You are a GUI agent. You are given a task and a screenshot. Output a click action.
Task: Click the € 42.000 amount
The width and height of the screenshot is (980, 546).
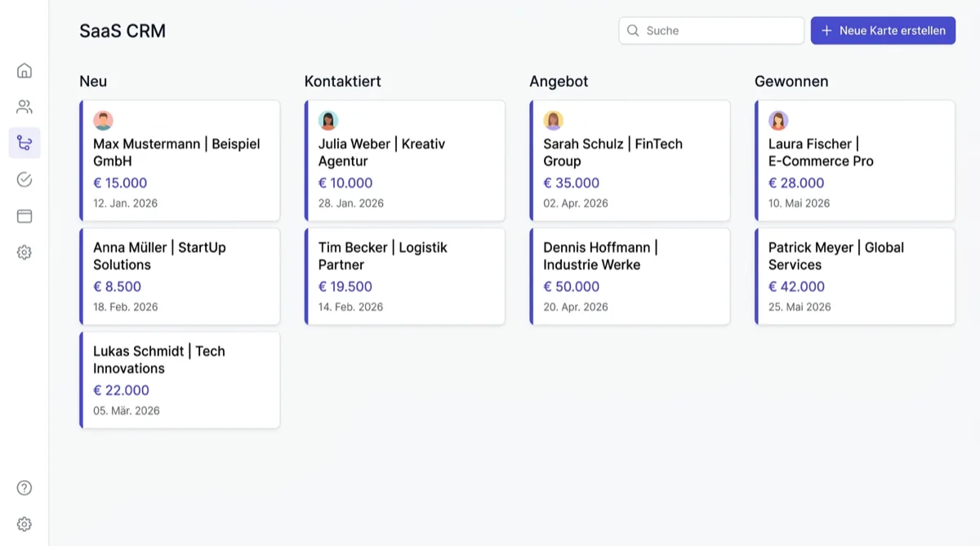[x=796, y=287]
